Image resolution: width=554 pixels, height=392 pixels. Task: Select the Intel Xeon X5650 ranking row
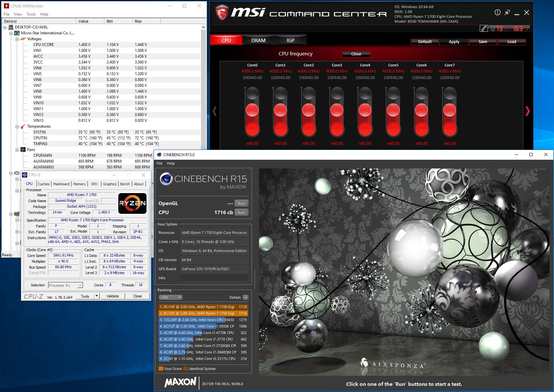(203, 320)
